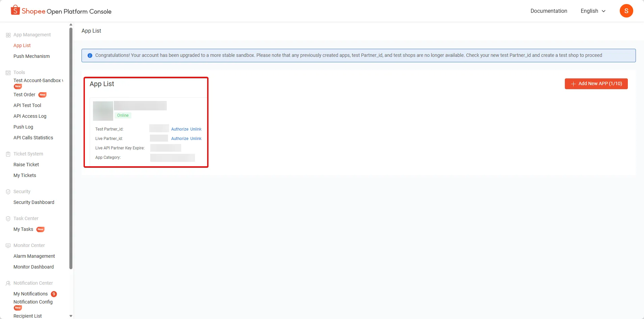Open the Documentation link

coord(549,11)
